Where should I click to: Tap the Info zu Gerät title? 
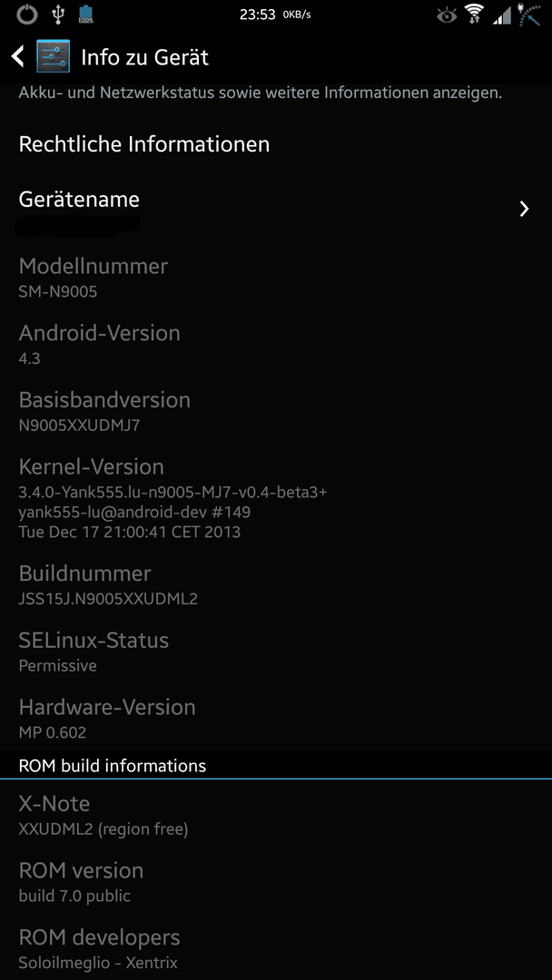pos(144,57)
